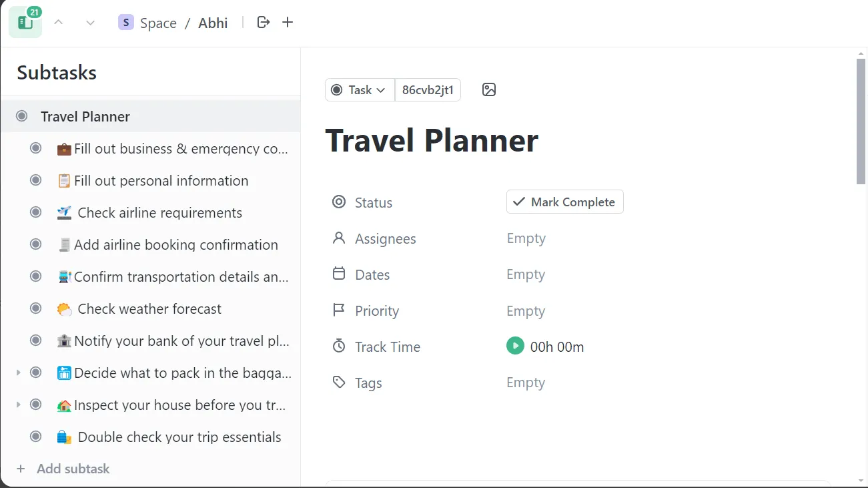Click the plus icon in breadcrumb bar
The height and width of the screenshot is (488, 868).
(288, 22)
